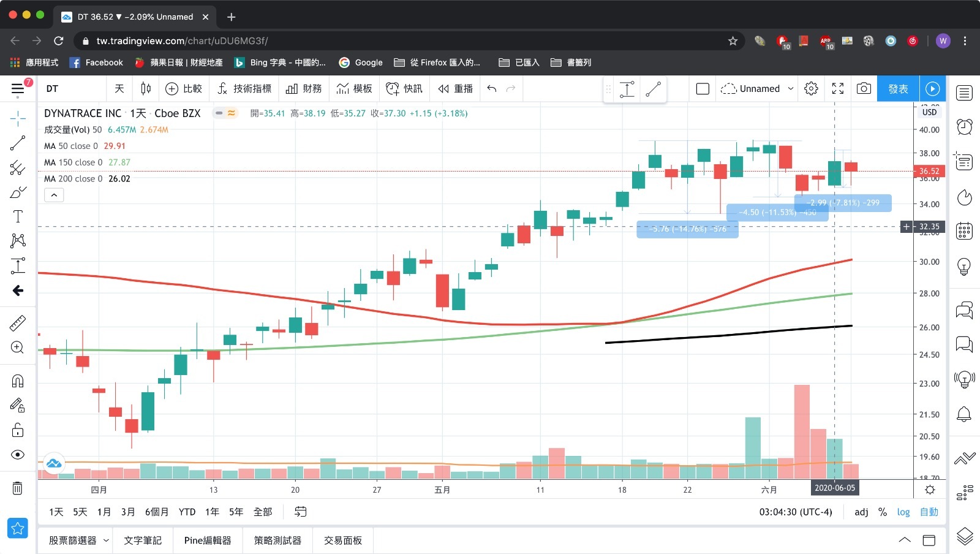The height and width of the screenshot is (554, 980).
Task: Activate magnet mode in the drawing toolbar
Action: tap(18, 381)
